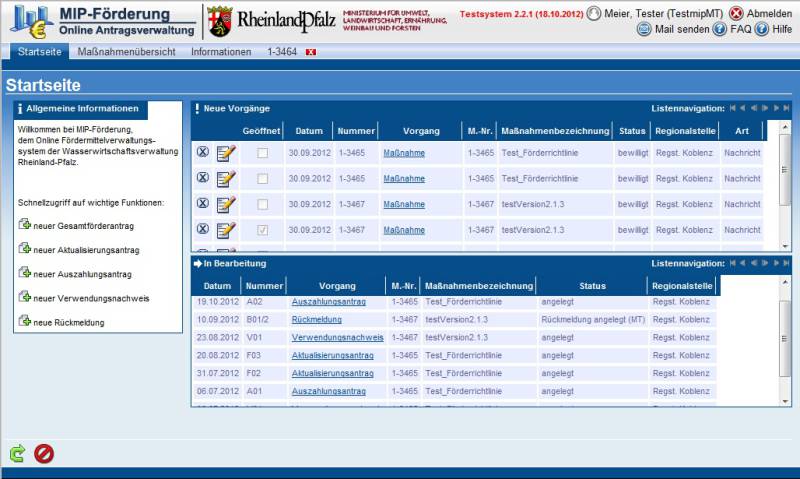Open Maßnahme link in unchecked 1-3467 row

(x=404, y=204)
